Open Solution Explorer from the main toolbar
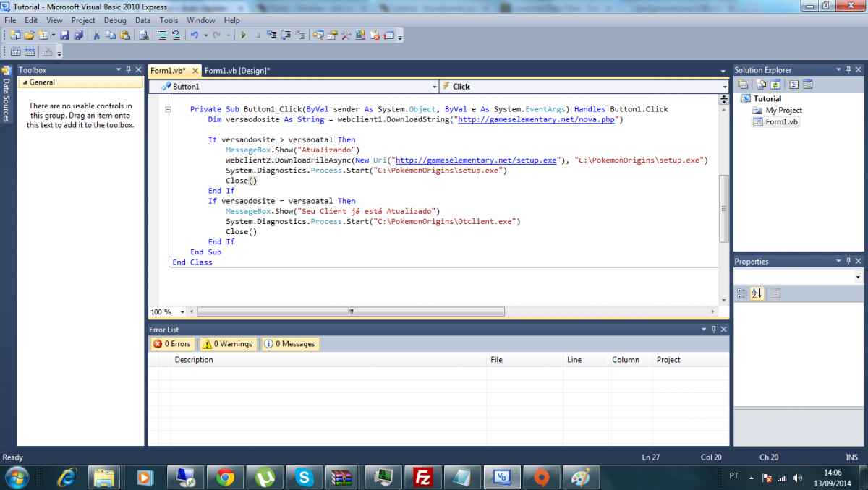Image resolution: width=868 pixels, height=490 pixels. tap(318, 35)
